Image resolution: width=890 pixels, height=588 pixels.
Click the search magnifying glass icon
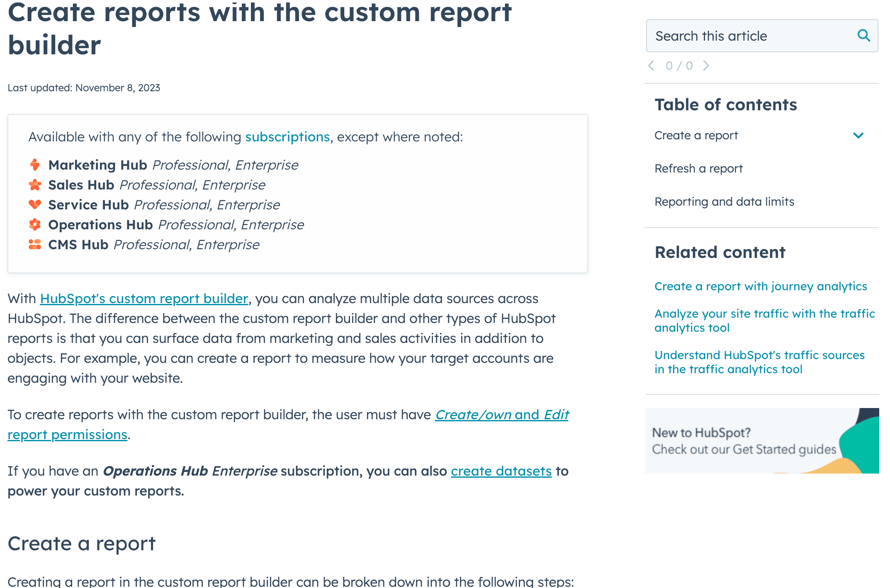point(864,36)
